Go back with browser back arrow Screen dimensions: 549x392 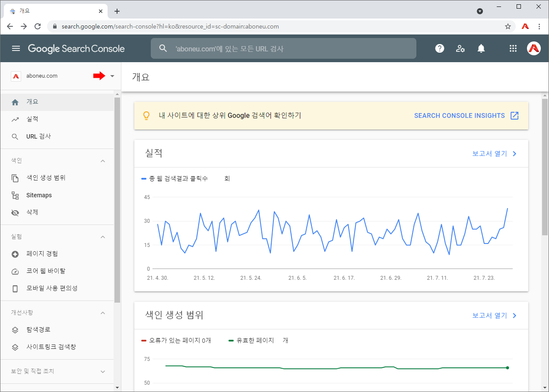point(10,26)
